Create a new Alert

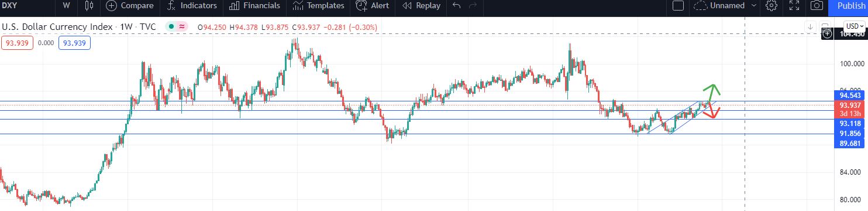click(373, 6)
